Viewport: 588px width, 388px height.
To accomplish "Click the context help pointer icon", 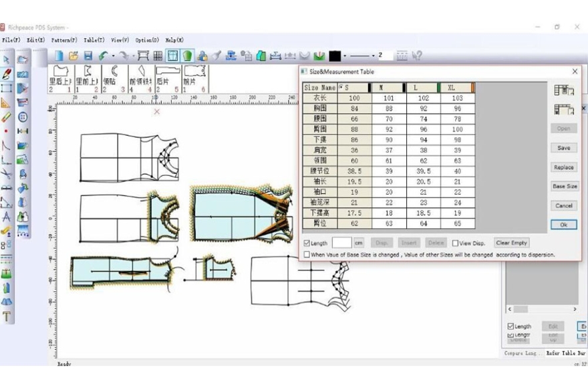I will tap(418, 56).
